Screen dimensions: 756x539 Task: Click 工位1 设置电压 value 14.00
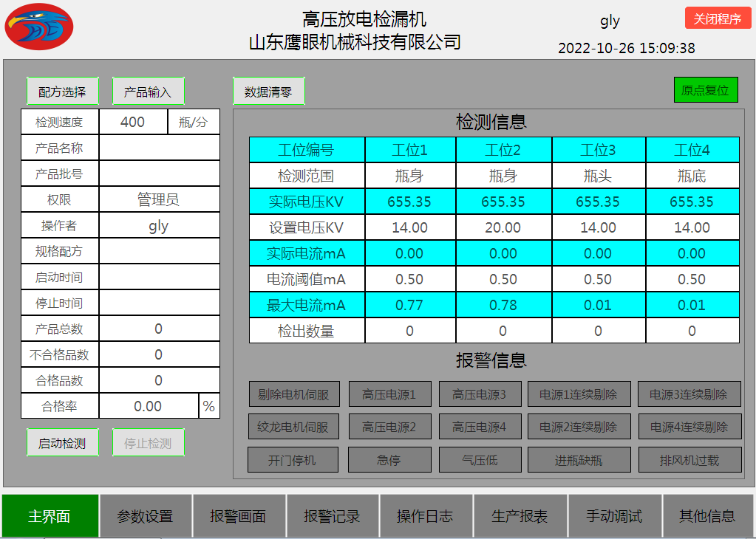pyautogui.click(x=410, y=227)
